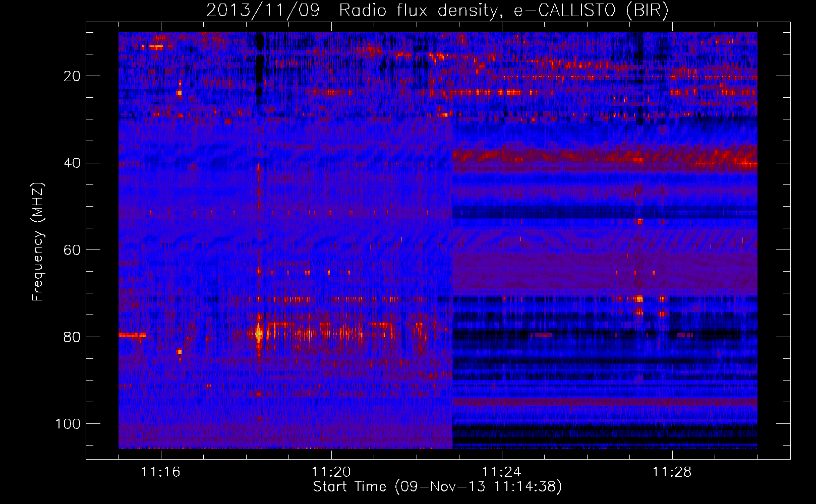The image size is (816, 504).
Task: Click the 60 frequency tick label
Action: [x=72, y=250]
